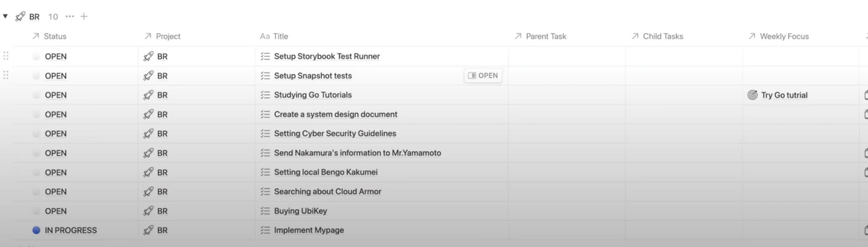Click rocket icon in Setting Cyber Security Guidelines row
The width and height of the screenshot is (868, 247).
tap(149, 134)
